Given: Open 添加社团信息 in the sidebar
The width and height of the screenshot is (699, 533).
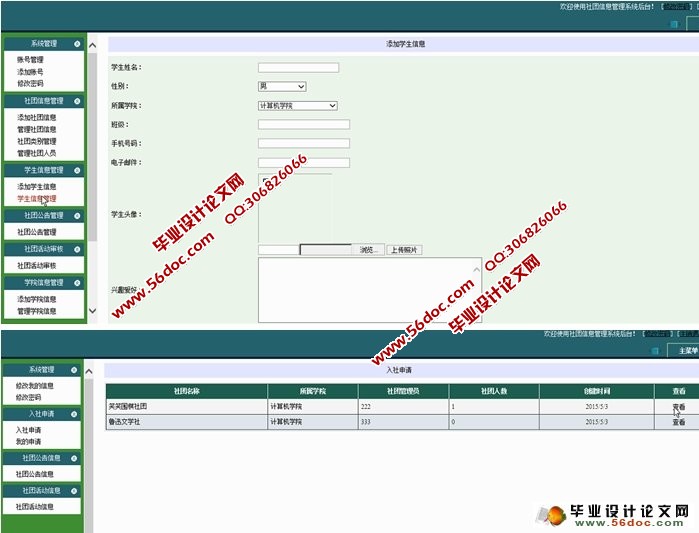Looking at the screenshot, I should click(37, 118).
